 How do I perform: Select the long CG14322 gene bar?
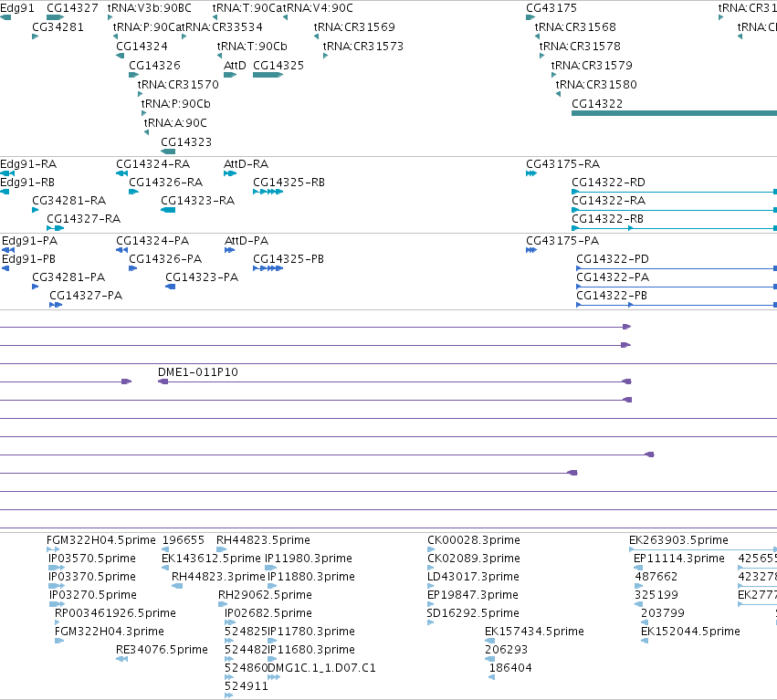[674, 113]
